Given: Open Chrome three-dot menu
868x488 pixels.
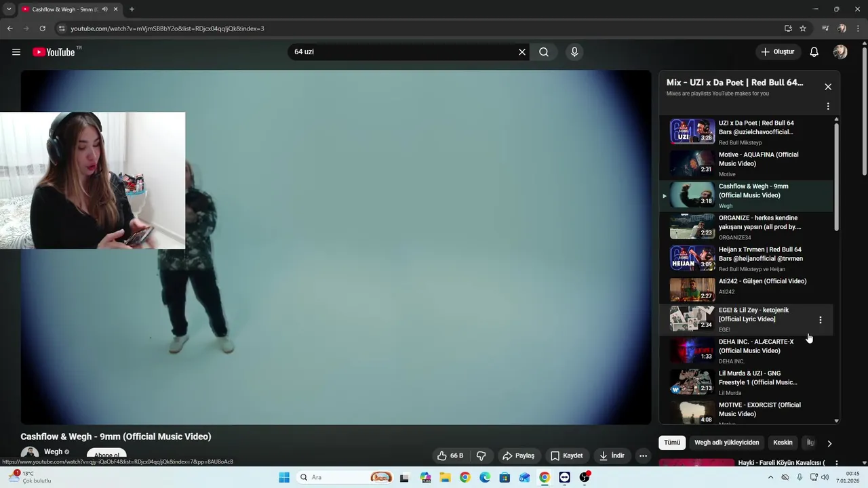Looking at the screenshot, I should click(x=858, y=28).
